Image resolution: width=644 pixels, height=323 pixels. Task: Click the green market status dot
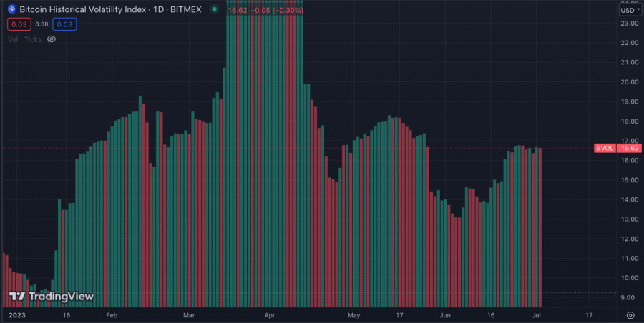coord(215,10)
